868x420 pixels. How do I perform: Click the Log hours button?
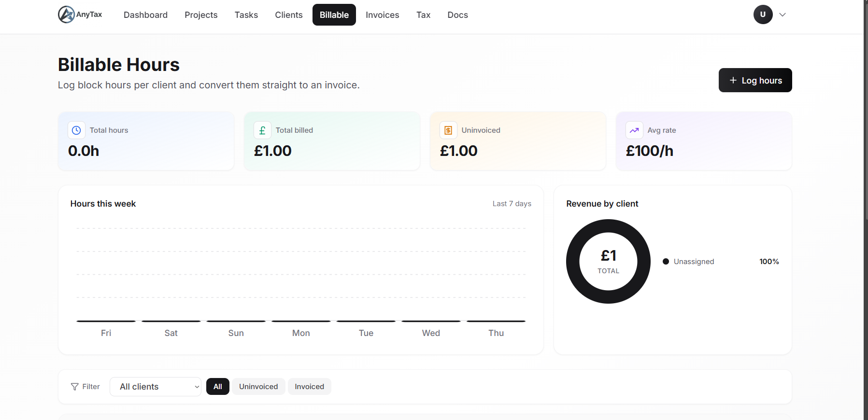[x=755, y=80]
